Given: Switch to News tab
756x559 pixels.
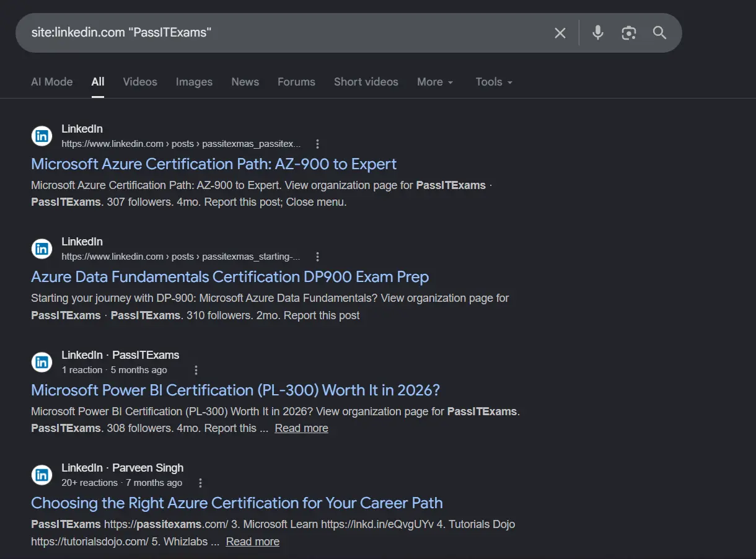Looking at the screenshot, I should (x=245, y=82).
